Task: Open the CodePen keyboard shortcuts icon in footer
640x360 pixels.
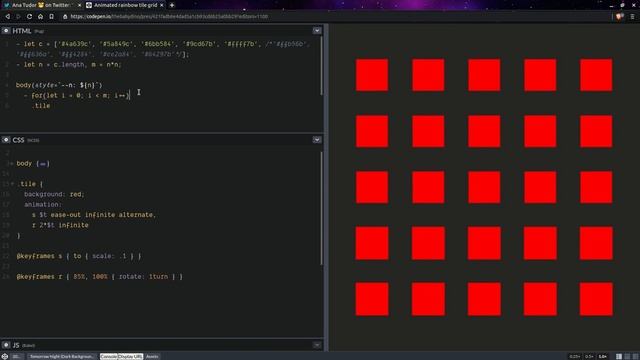Action: (5, 356)
